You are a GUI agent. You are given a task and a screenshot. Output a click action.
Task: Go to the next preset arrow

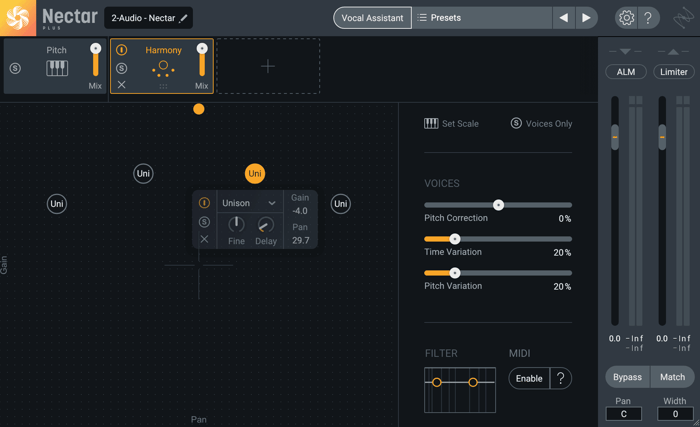click(586, 18)
